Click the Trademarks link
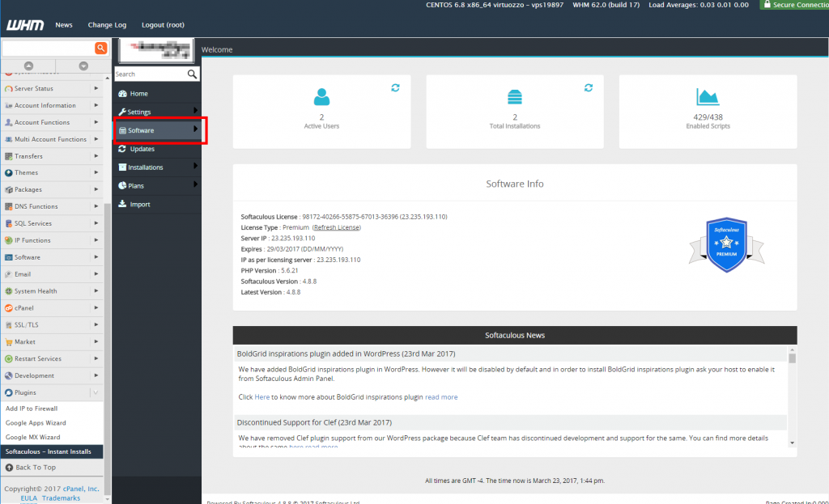The width and height of the screenshot is (829, 504). 62,498
